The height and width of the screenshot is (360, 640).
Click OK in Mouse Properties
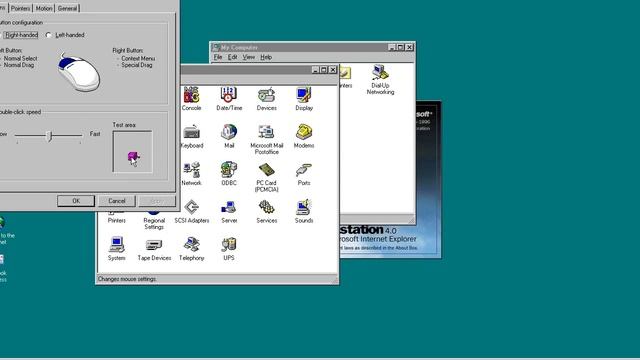[x=76, y=201]
